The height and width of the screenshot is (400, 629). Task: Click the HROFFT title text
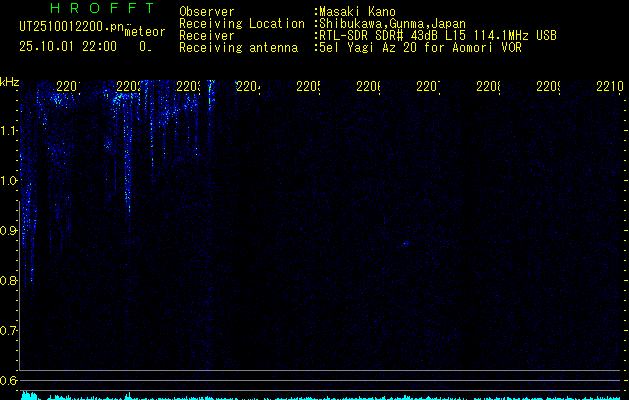pyautogui.click(x=103, y=8)
